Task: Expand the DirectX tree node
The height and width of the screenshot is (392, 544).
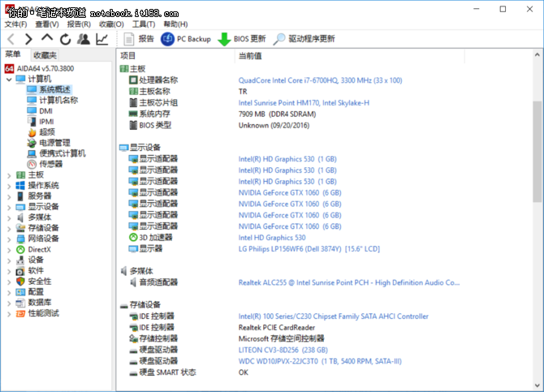Action: point(9,250)
